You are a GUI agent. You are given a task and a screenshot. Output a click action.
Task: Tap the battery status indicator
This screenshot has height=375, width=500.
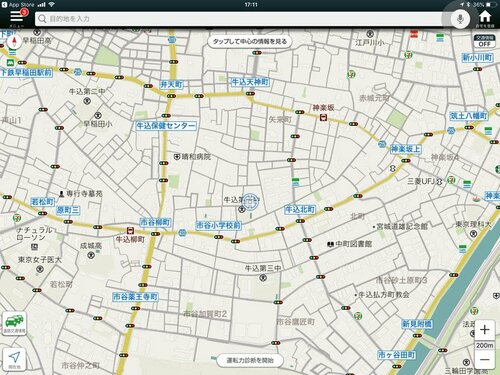[x=491, y=5]
